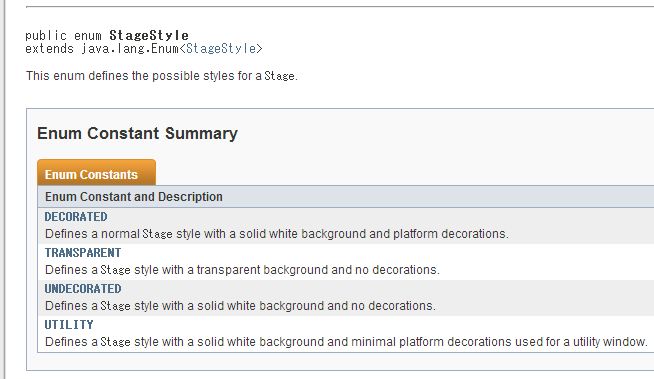
Task: Click the horizontal rule above the declaration
Action: [340, 7]
